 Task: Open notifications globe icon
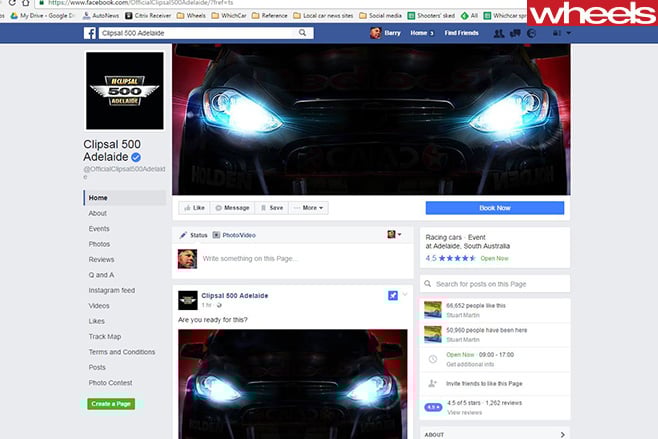tap(531, 33)
